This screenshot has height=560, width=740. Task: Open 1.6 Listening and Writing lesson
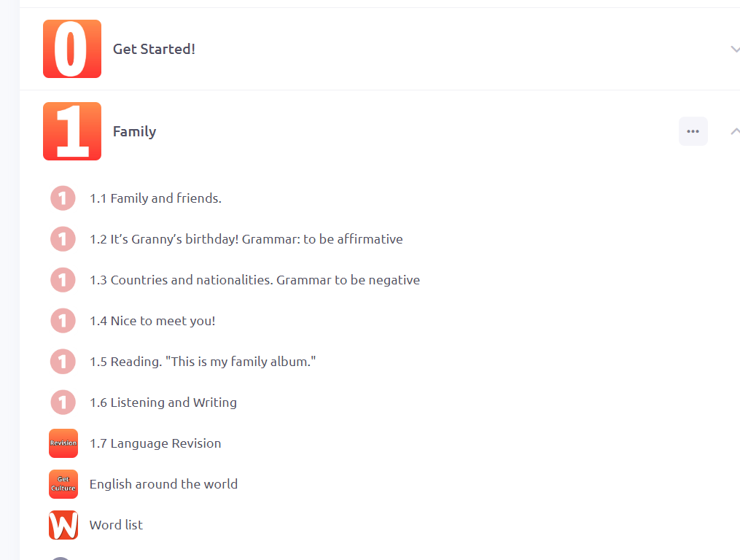(x=163, y=402)
